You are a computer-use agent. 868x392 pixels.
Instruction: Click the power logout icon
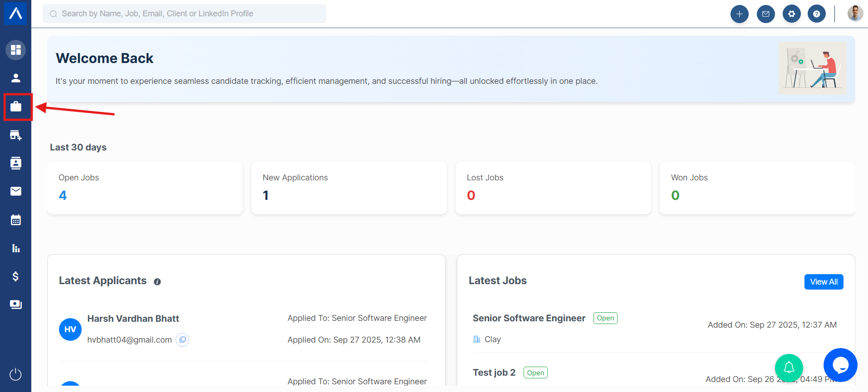[16, 374]
